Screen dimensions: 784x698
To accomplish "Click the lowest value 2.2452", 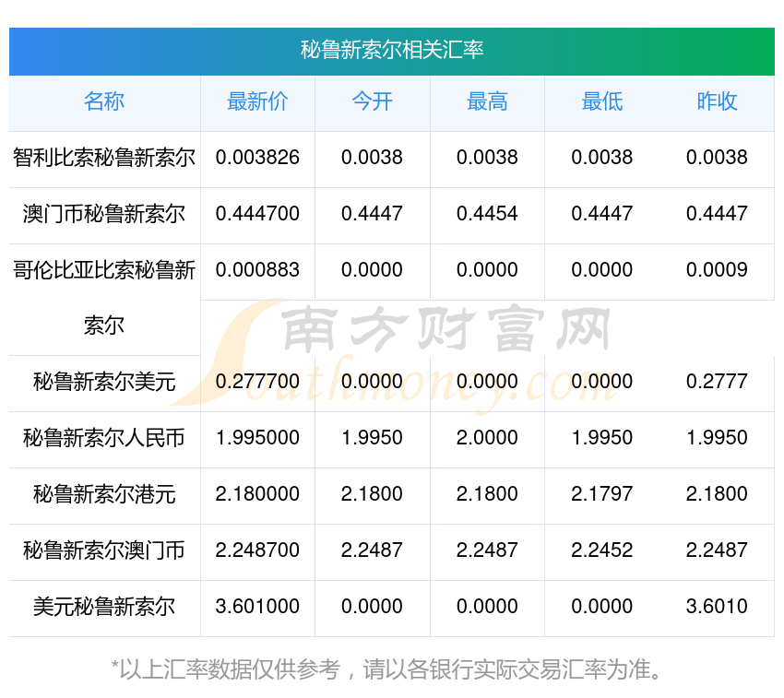I will click(602, 550).
